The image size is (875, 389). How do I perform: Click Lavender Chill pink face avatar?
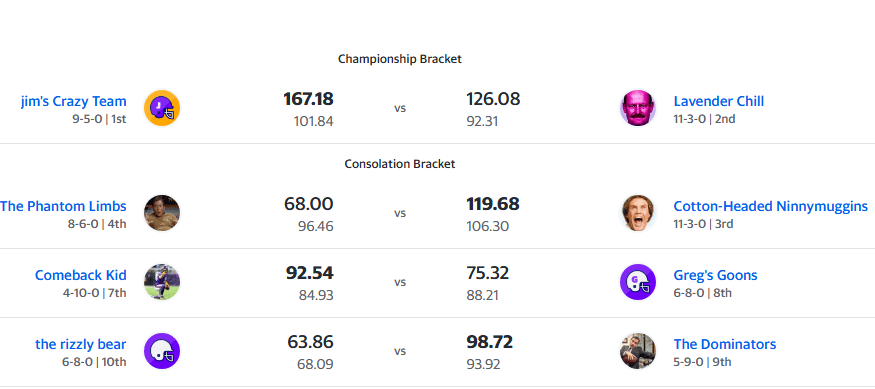pos(638,108)
